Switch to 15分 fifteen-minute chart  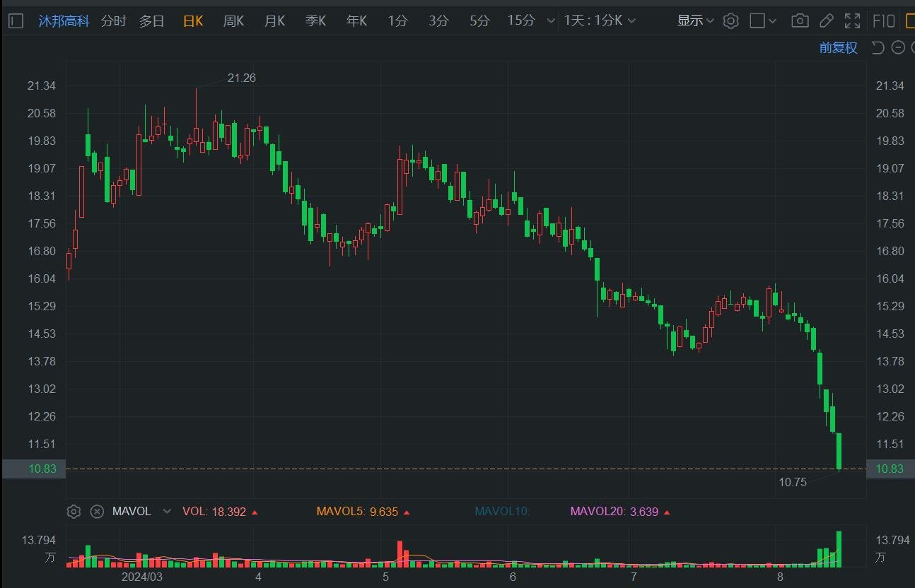521,21
